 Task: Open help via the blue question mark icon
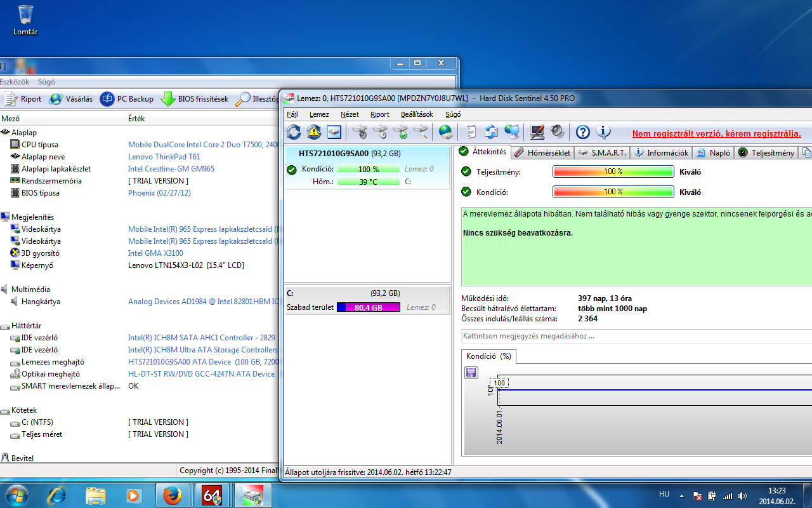[x=583, y=132]
